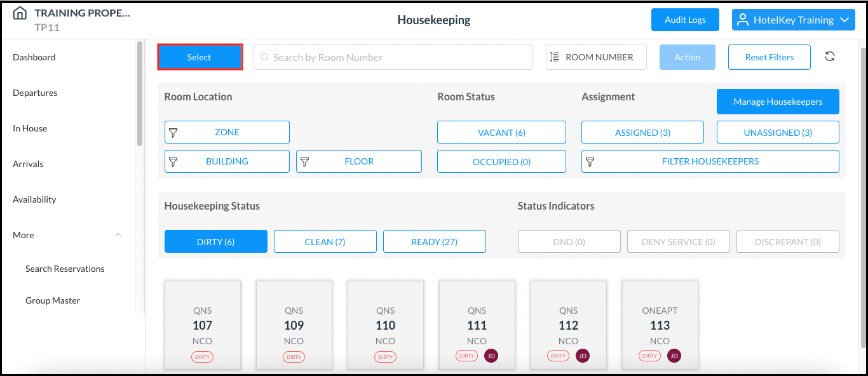
Task: Click the FILTER HOUSEKEEPERS funnel icon
Action: 591,161
